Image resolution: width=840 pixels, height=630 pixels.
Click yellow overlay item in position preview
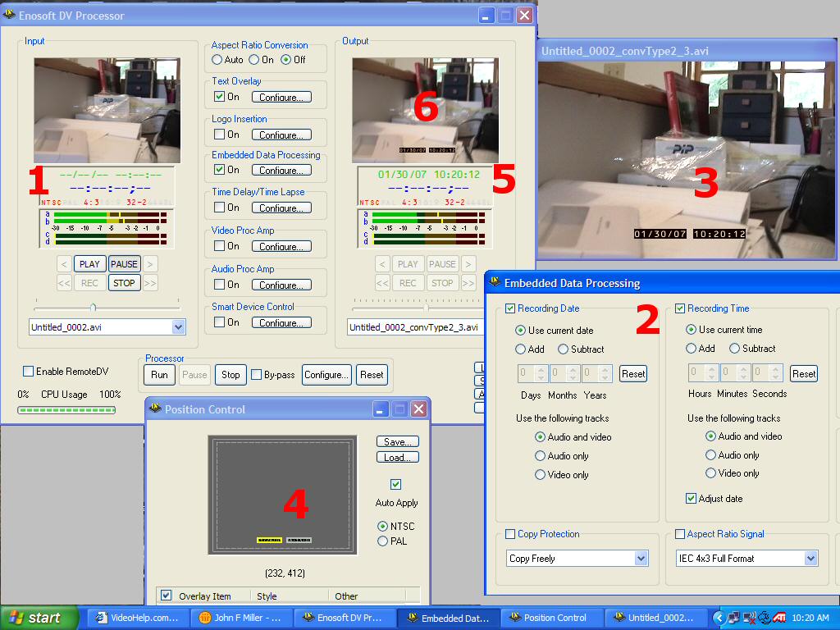pyautogui.click(x=269, y=540)
